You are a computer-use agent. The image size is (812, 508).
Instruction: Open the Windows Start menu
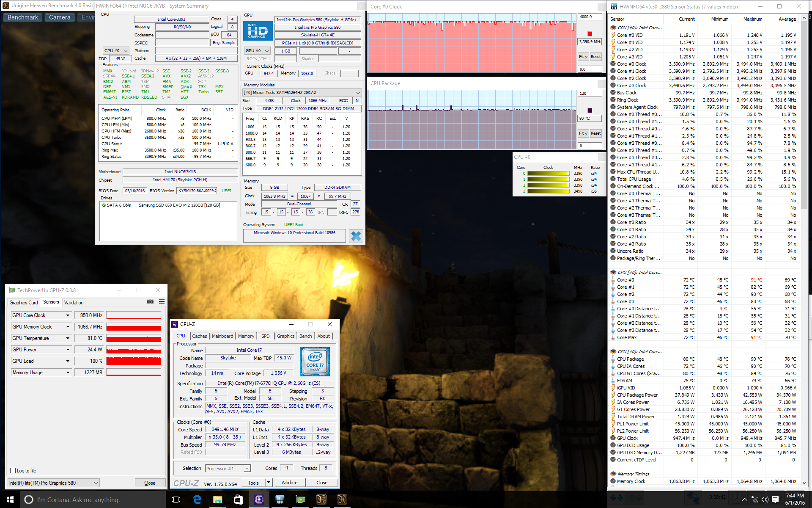point(10,500)
